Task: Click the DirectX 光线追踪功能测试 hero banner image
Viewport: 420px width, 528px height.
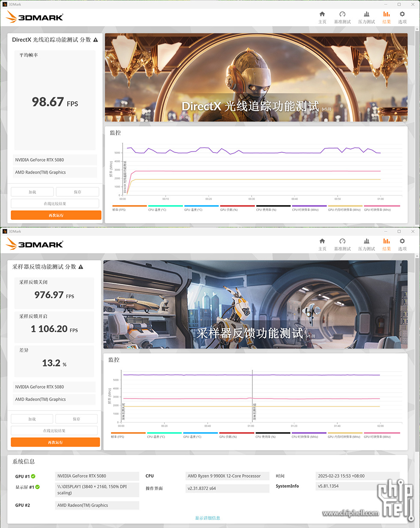Action: pos(256,78)
